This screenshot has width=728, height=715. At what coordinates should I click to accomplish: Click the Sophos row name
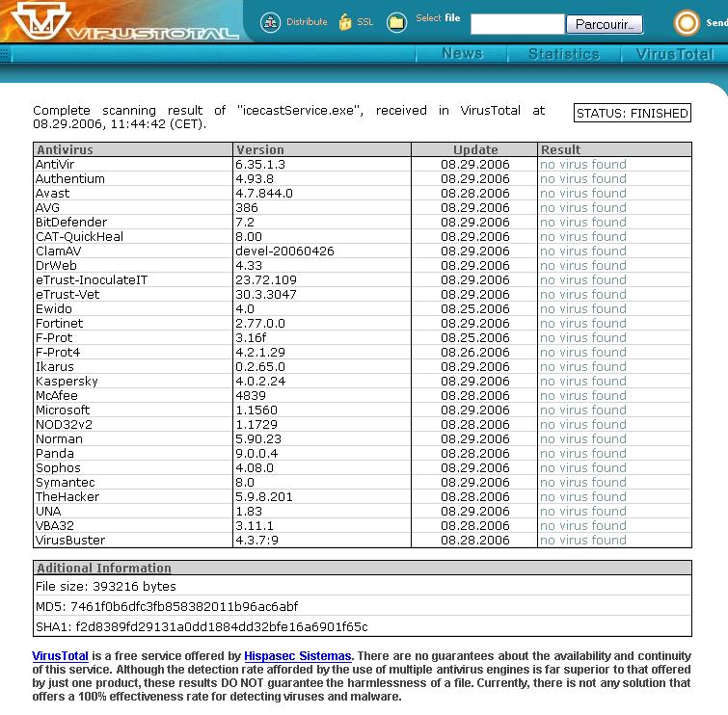(58, 467)
